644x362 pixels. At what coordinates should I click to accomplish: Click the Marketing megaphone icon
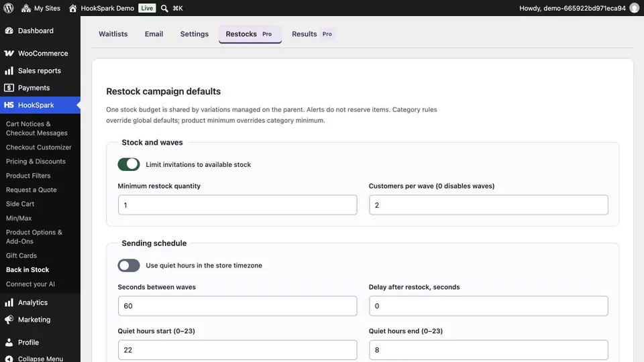9,319
